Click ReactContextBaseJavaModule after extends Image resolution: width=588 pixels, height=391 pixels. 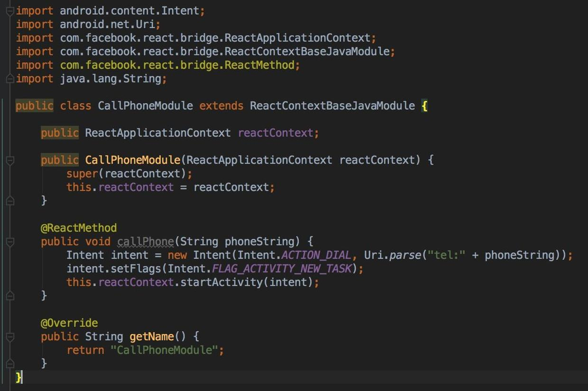332,105
